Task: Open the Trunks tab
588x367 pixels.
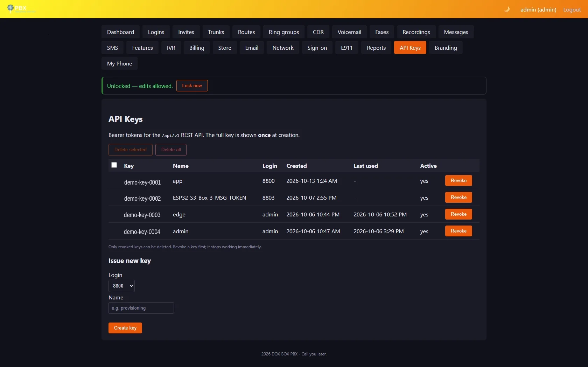Action: (216, 32)
